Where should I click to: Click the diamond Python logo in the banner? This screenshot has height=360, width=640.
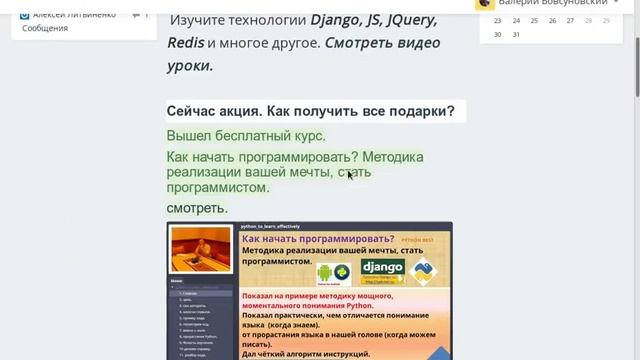click(x=423, y=272)
